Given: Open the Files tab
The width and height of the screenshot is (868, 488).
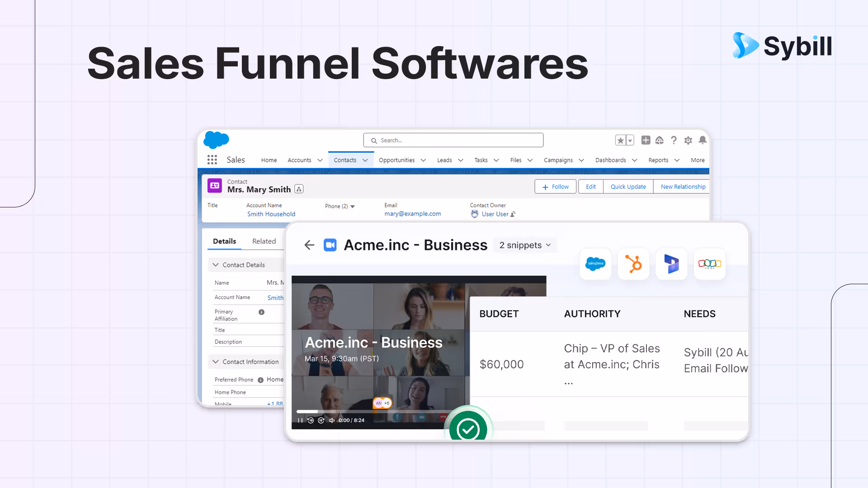Looking at the screenshot, I should coord(516,160).
